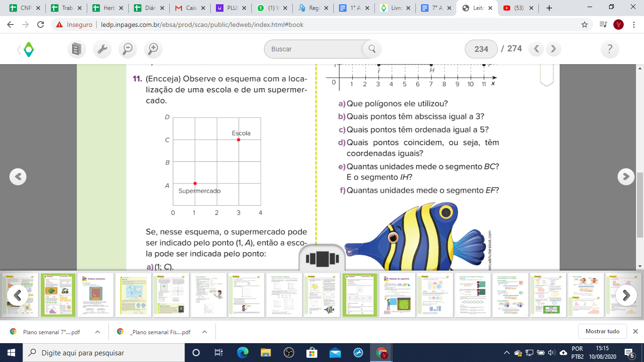Click the green reader logo icon
Image resolution: width=644 pixels, height=362 pixels.
[29, 49]
